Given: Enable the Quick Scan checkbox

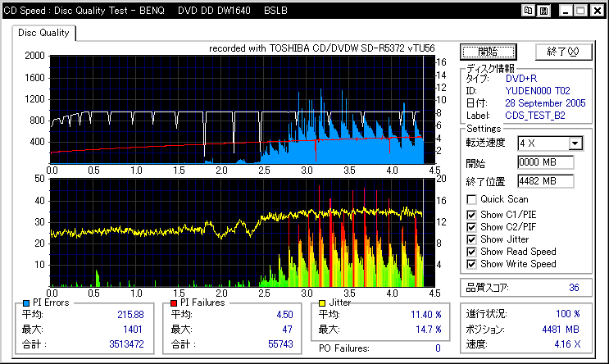Looking at the screenshot, I should pyautogui.click(x=471, y=200).
